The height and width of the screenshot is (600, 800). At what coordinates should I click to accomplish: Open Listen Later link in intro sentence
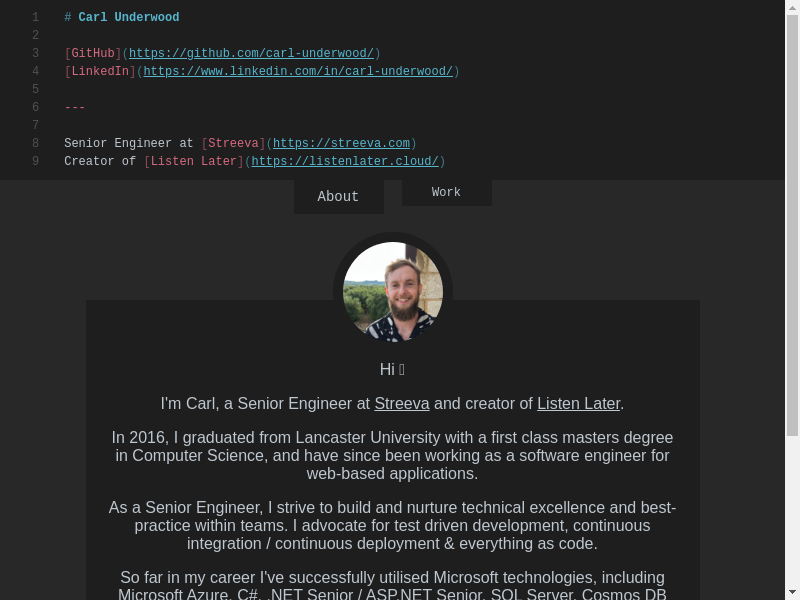[x=578, y=404]
